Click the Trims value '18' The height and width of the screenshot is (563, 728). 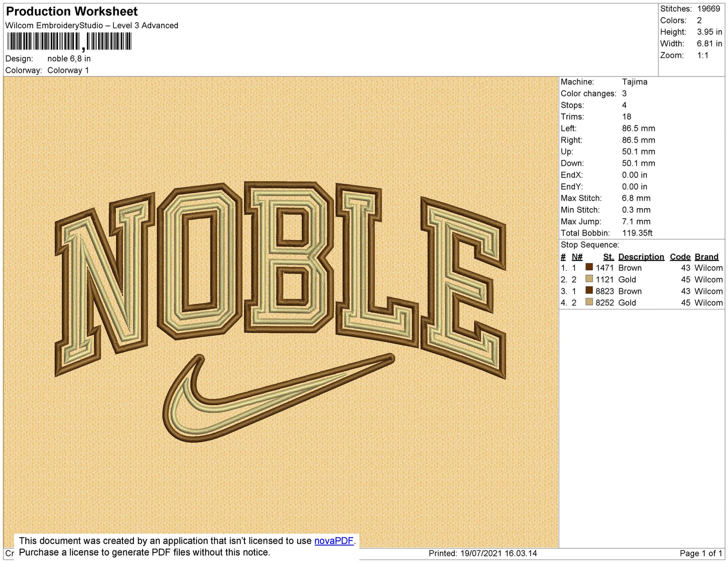coord(627,116)
